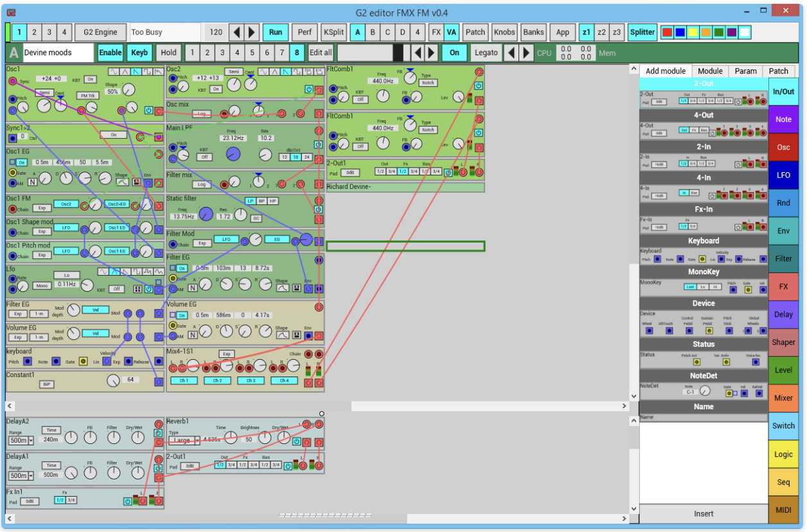Click Lfo four-dot poly mode icon
The image size is (807, 532).
point(137,289)
